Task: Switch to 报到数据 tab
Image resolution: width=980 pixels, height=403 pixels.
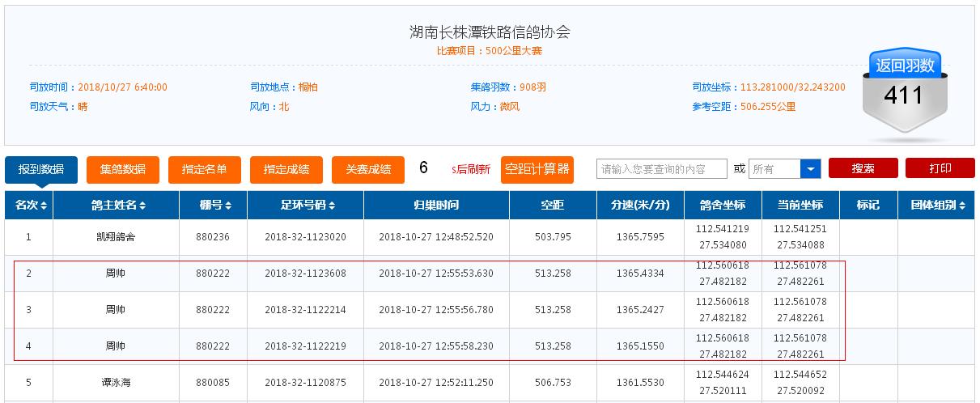Action: point(41,169)
